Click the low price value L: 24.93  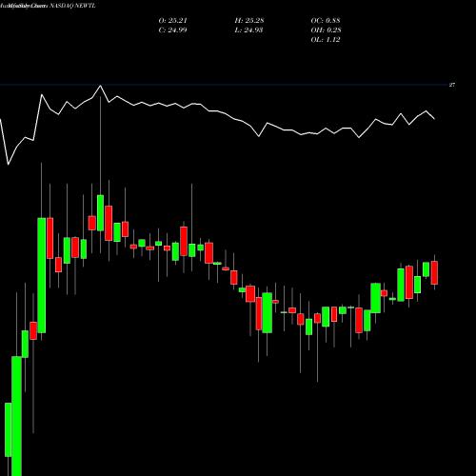point(248,30)
